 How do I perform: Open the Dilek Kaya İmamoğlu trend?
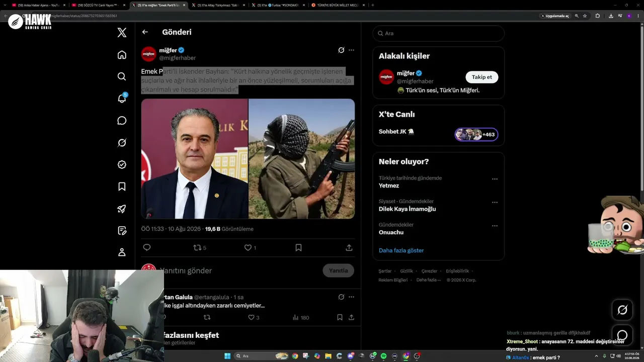tap(407, 209)
